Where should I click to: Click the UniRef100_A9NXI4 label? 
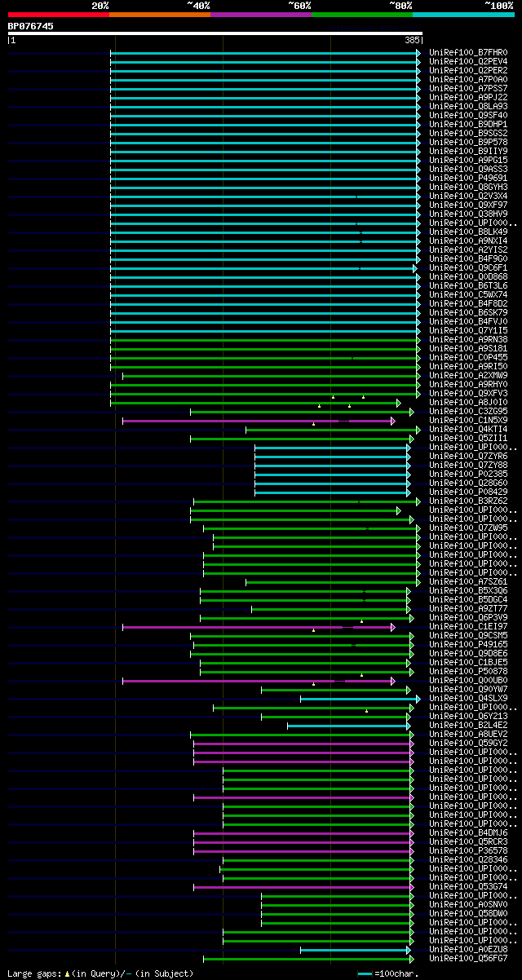click(468, 241)
